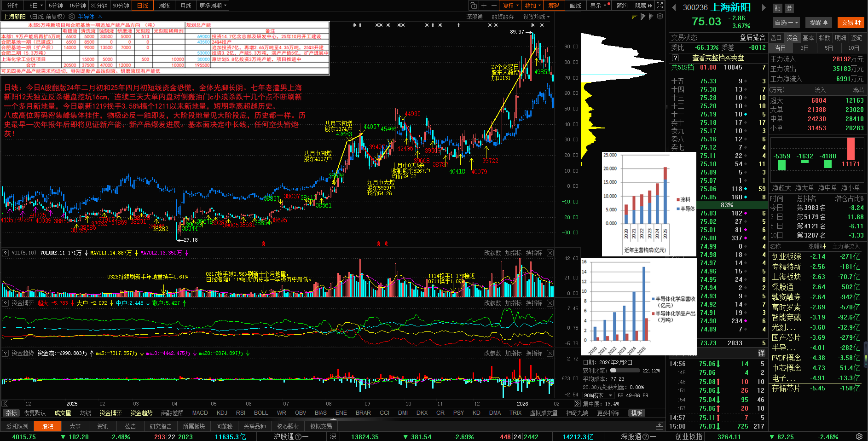This screenshot has height=441, width=868.
Task: Open chip distribution settings gear
Action: 660,17
